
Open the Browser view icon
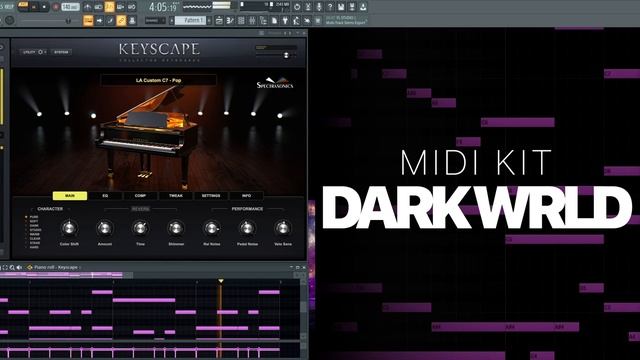[263, 20]
